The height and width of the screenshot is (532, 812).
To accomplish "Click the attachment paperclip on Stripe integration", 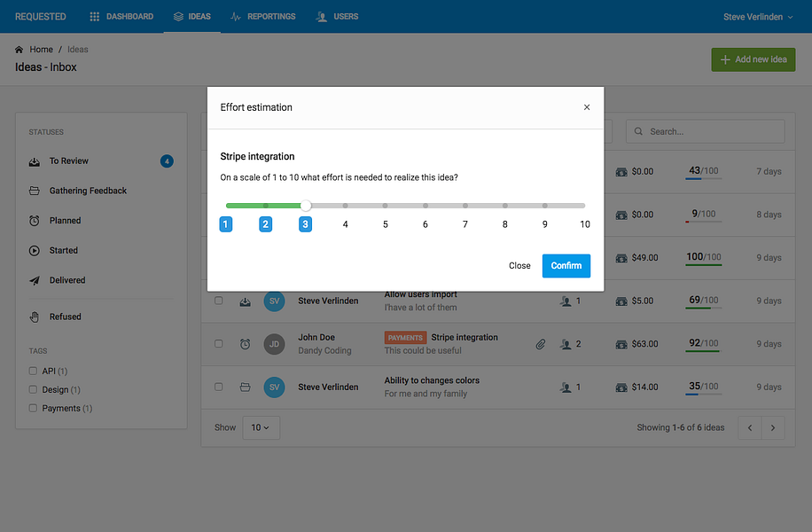I will point(541,344).
